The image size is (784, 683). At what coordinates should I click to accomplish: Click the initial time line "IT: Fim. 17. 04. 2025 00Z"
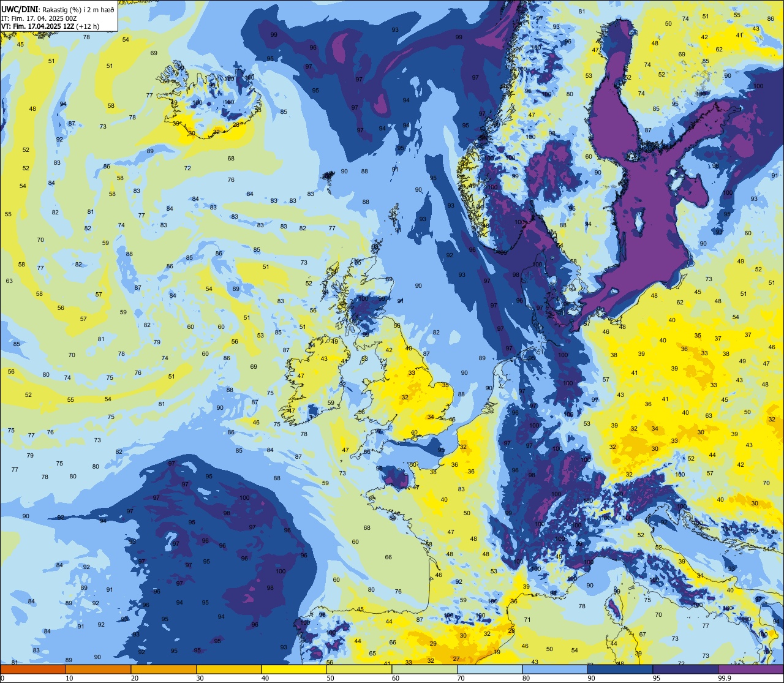(39, 18)
